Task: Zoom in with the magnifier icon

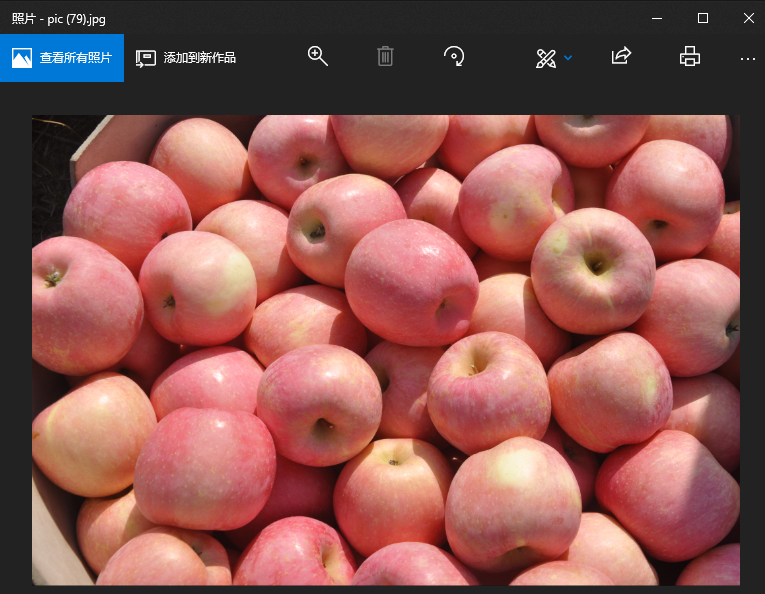Action: tap(317, 57)
